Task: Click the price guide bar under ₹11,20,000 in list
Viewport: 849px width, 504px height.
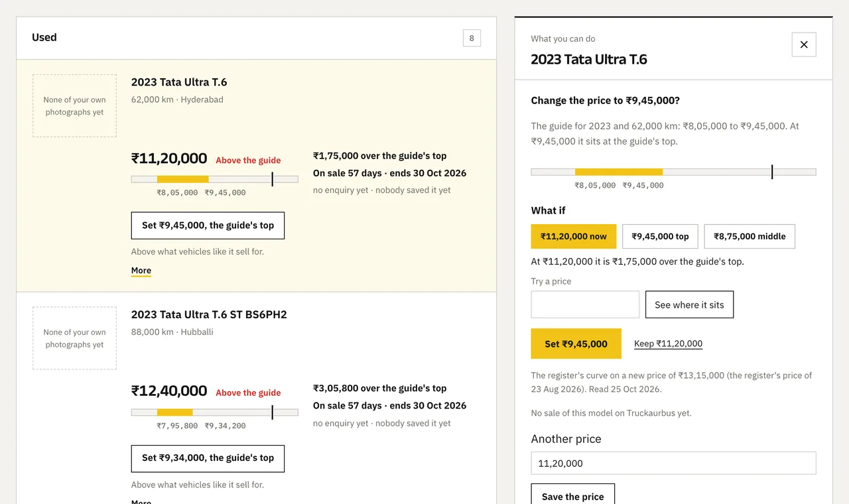Action: 215,179
